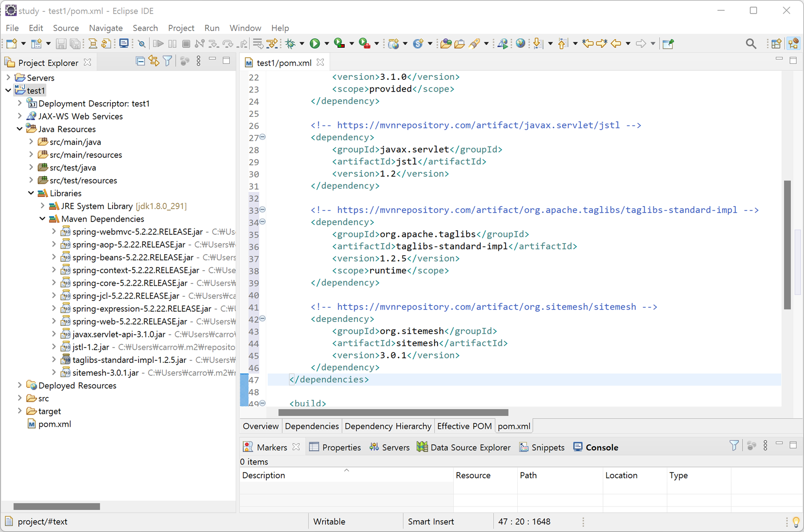Collapse the Java Resources node
Viewport: 804px width, 532px height.
(20, 129)
